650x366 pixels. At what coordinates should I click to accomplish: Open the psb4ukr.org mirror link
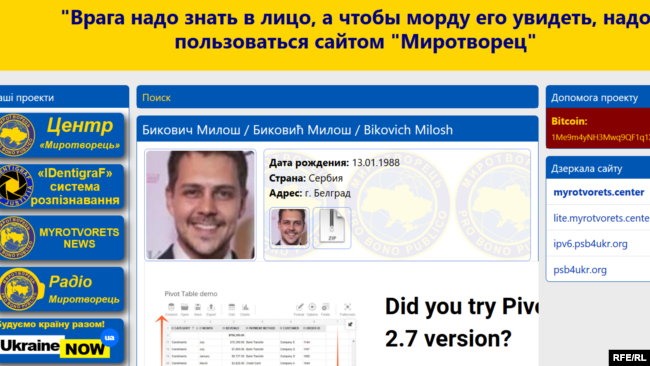(580, 270)
